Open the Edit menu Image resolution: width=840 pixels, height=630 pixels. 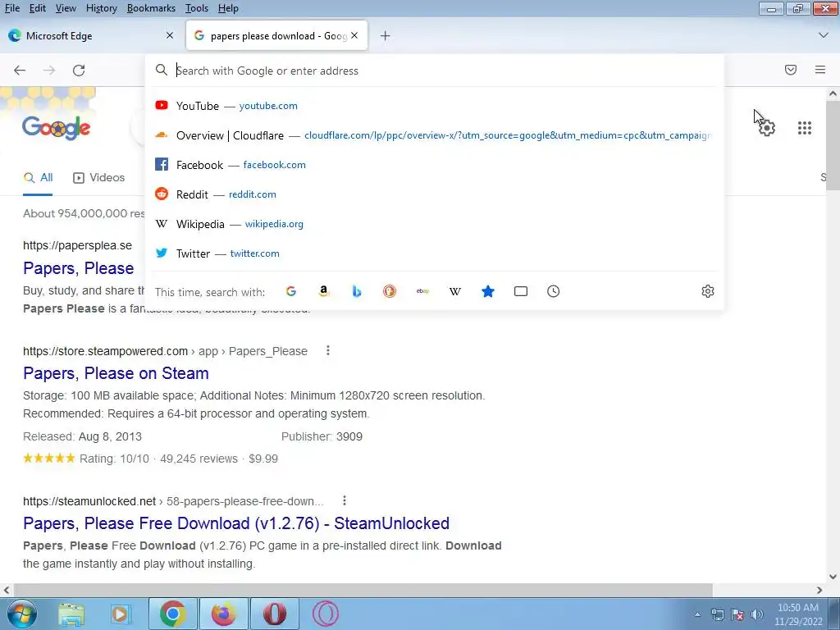pos(38,8)
